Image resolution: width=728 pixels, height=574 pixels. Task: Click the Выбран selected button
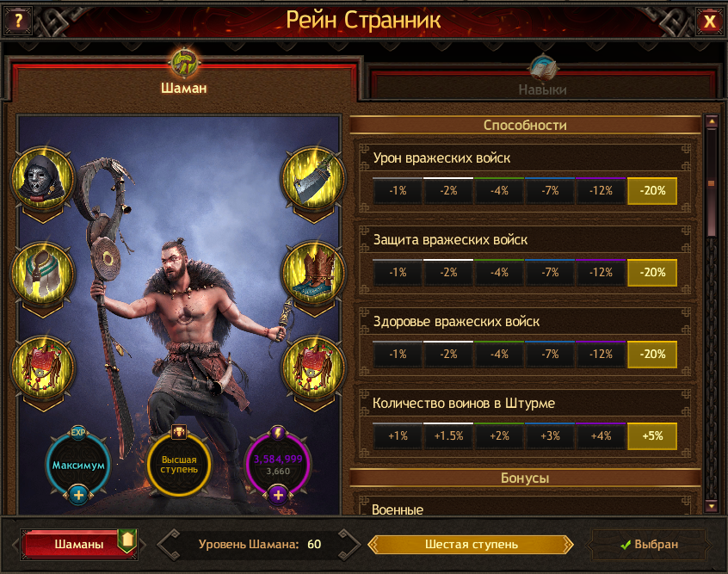point(649,544)
